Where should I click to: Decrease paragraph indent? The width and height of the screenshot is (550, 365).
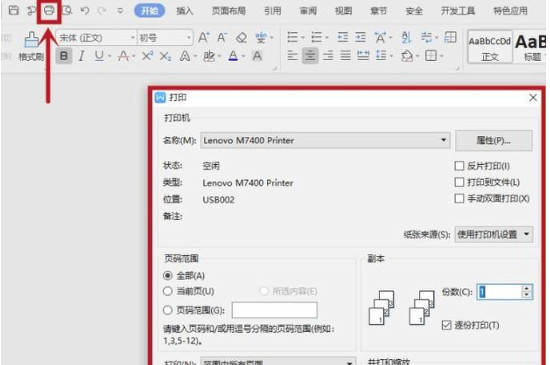(342, 37)
